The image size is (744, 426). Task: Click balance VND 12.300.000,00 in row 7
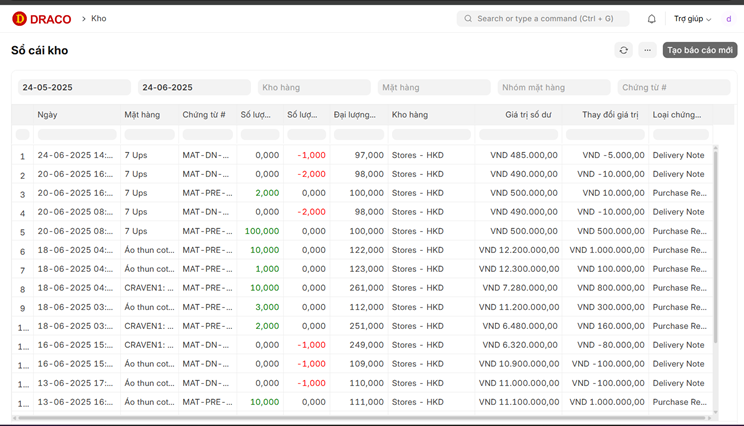[x=519, y=269]
